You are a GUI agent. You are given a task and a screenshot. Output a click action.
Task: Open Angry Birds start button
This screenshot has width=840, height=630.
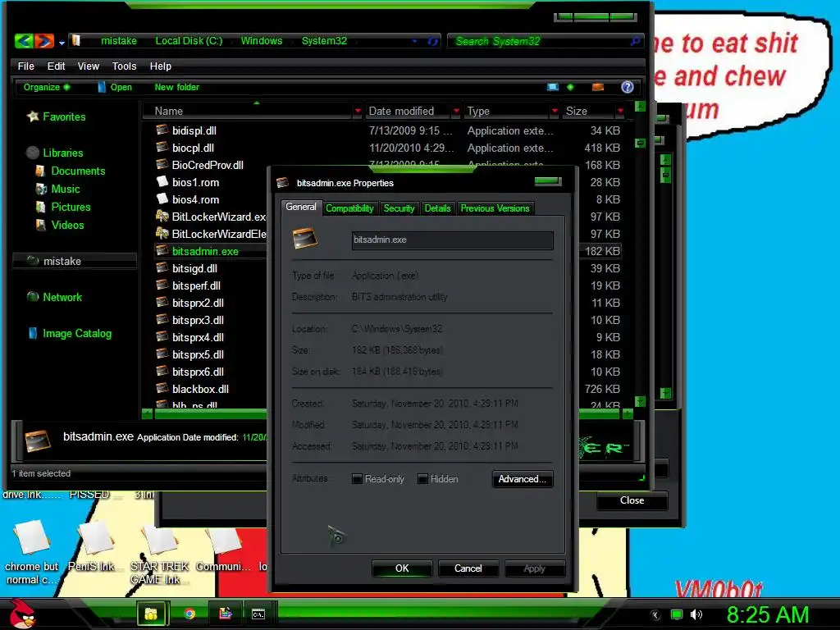point(22,614)
